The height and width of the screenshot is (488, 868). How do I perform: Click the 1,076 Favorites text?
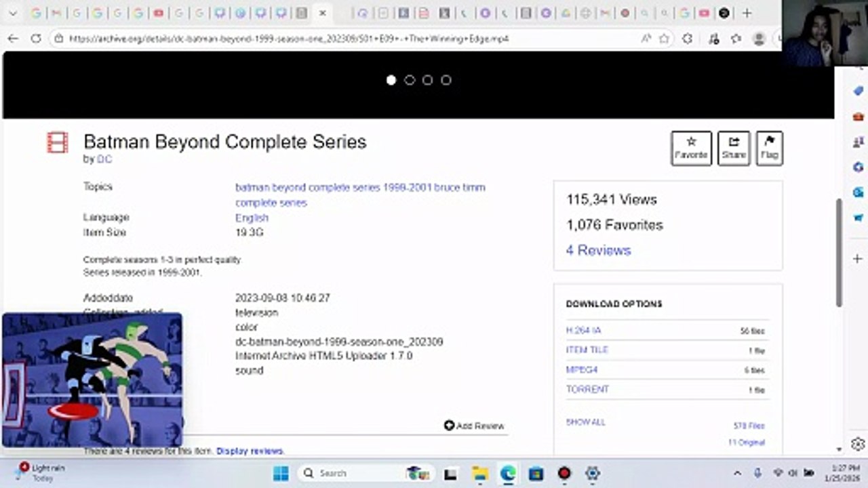614,225
